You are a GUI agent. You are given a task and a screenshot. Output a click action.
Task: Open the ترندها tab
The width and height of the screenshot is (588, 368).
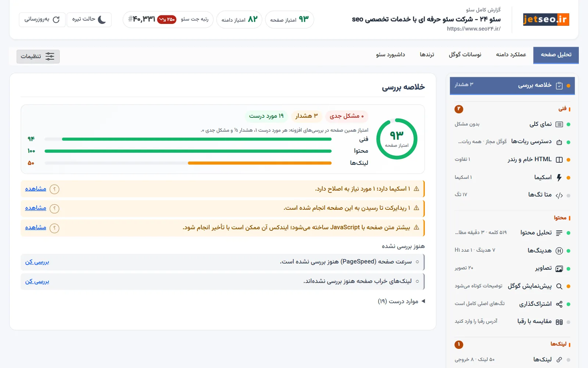point(427,55)
